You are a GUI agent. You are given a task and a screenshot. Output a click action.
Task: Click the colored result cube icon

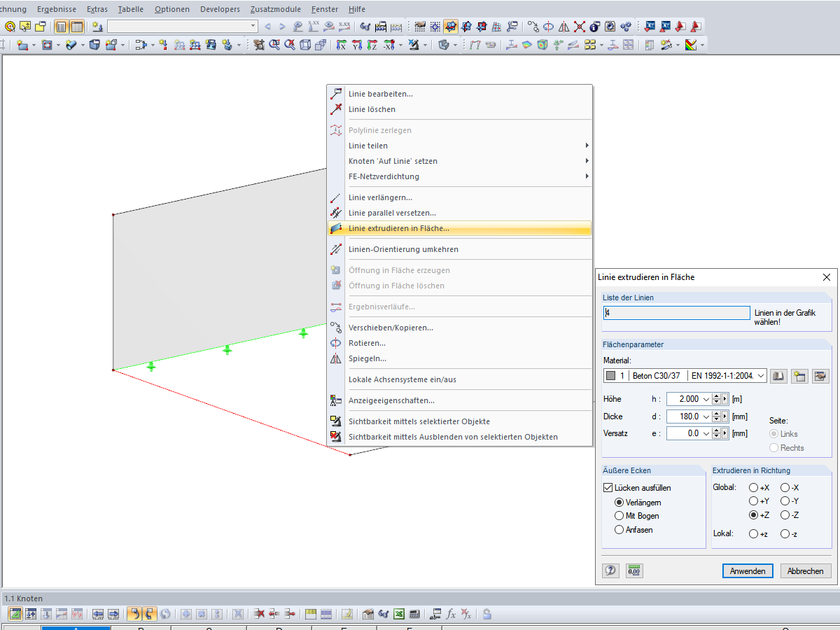[542, 45]
